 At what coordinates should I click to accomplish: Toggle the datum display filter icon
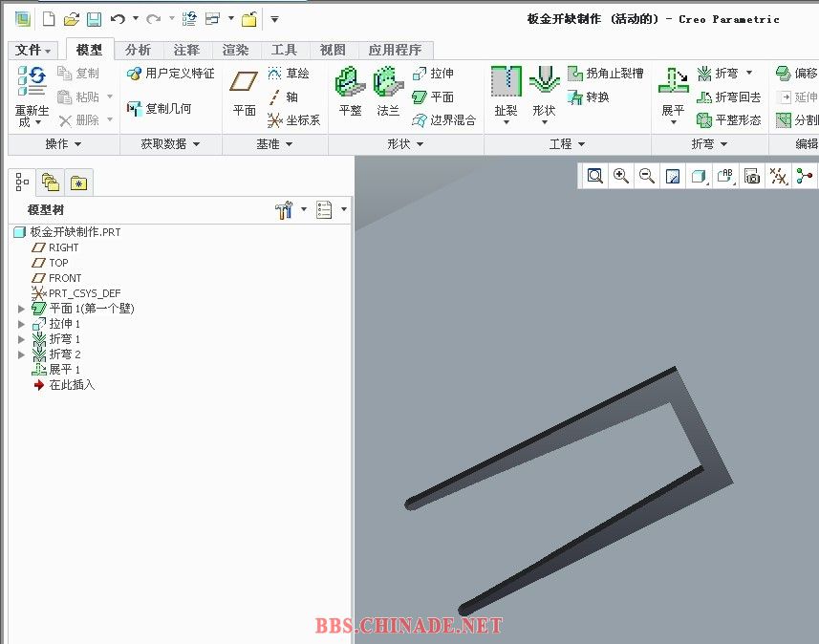point(778,176)
